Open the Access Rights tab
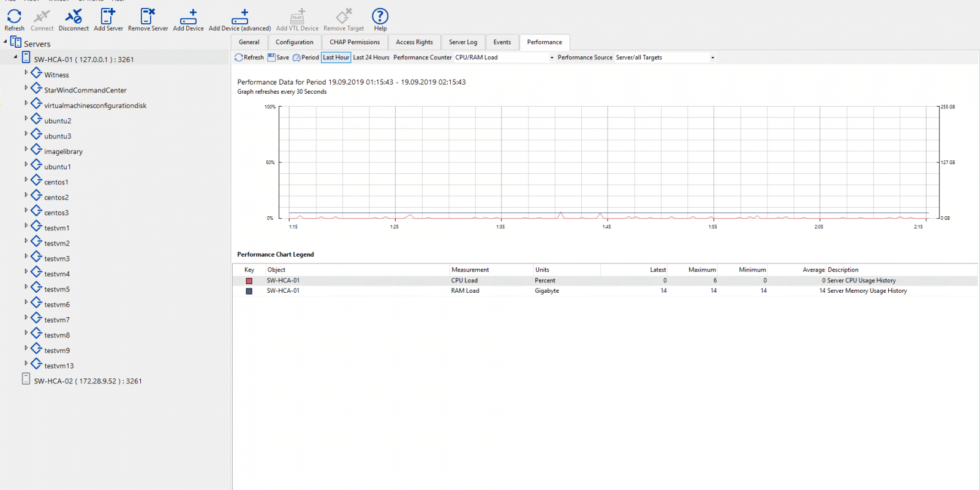The image size is (980, 490). tap(415, 42)
